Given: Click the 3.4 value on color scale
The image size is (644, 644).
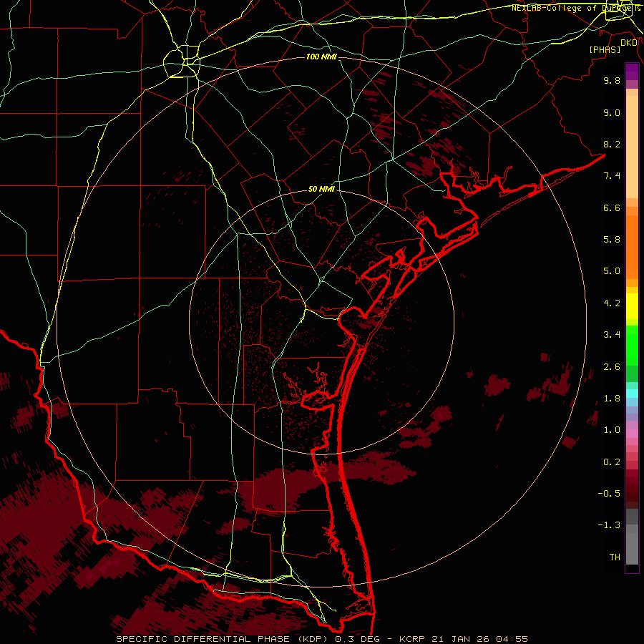Looking at the screenshot, I should [612, 335].
